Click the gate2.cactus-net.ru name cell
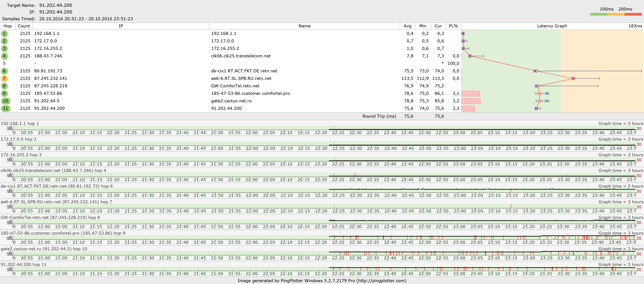This screenshot has height=284, width=644. point(231,101)
